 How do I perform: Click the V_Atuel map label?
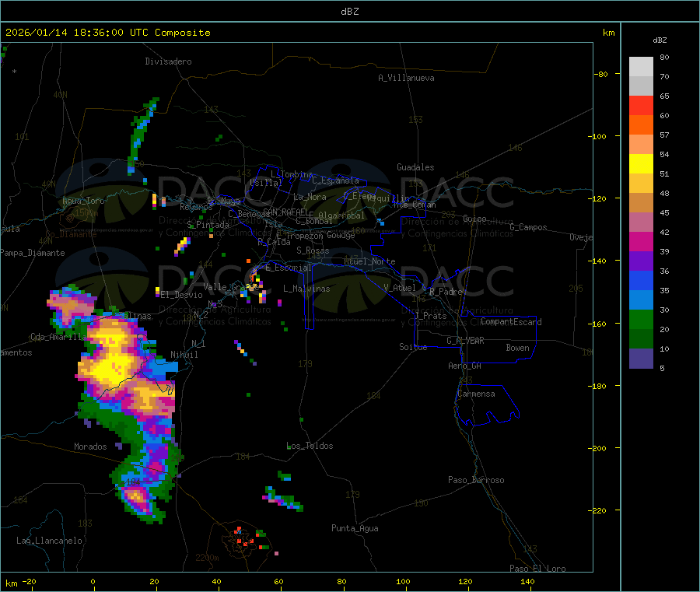(x=400, y=288)
